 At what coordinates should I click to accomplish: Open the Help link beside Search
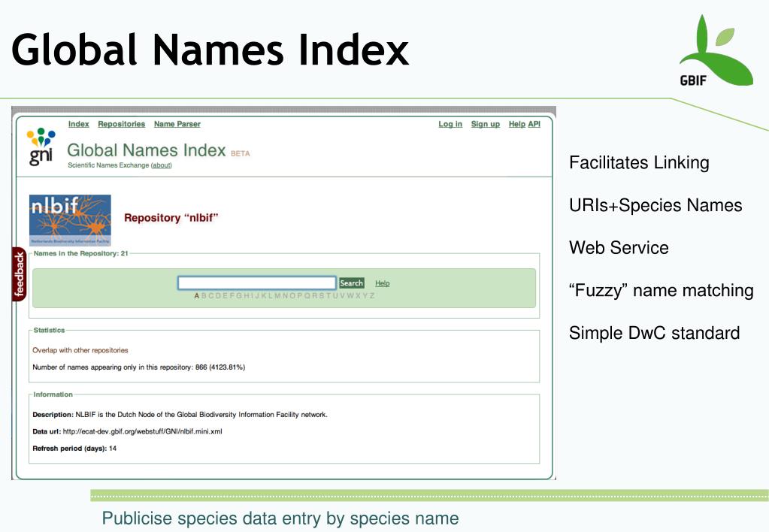click(383, 283)
